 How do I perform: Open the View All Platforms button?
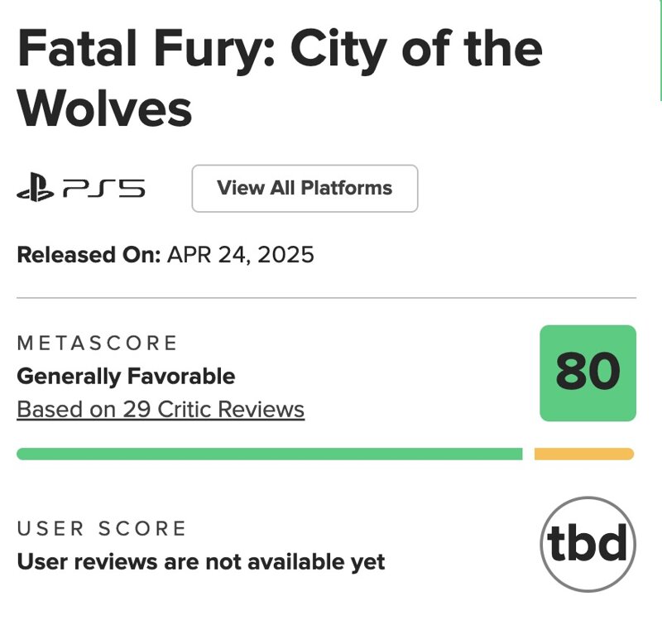point(305,189)
